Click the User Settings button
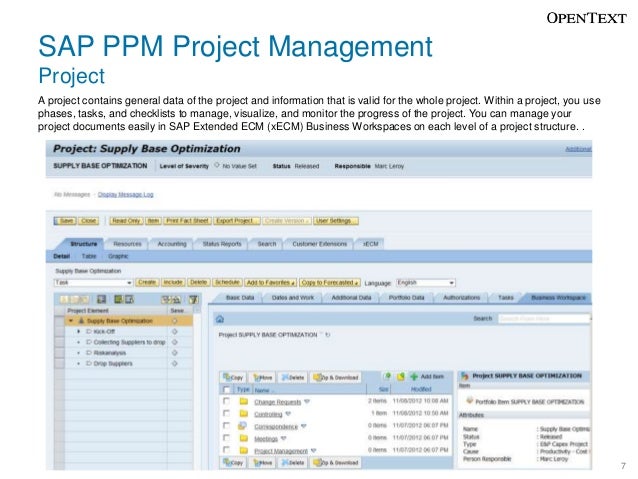This screenshot has height=479, width=638. (x=336, y=221)
